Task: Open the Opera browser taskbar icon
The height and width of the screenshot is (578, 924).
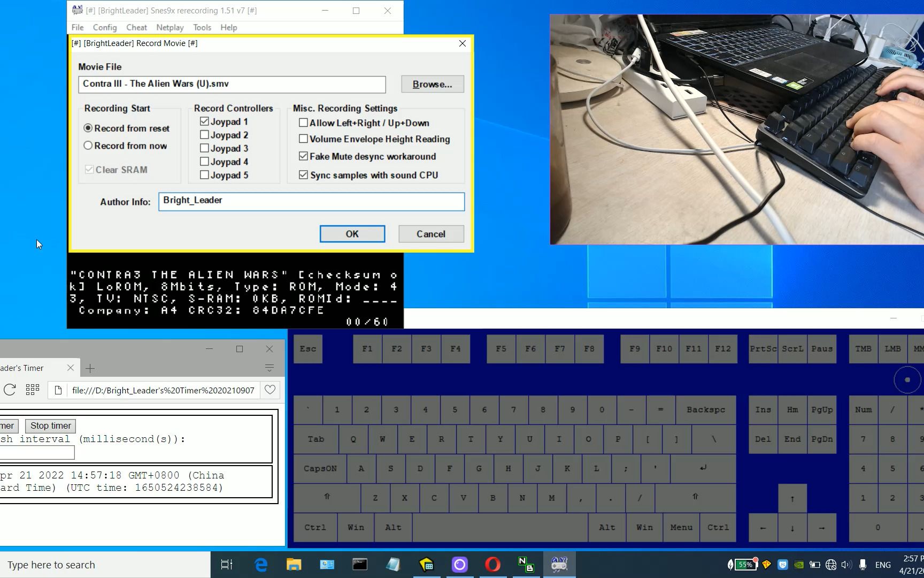Action: (x=492, y=565)
